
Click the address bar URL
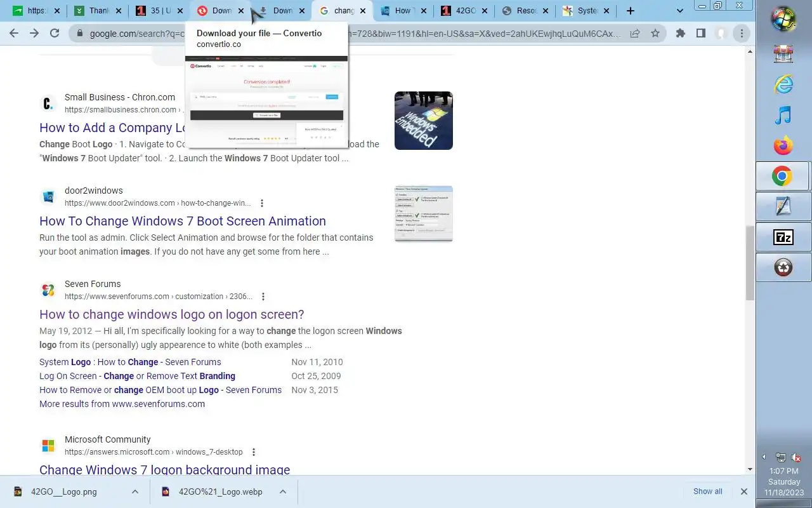coord(355,34)
